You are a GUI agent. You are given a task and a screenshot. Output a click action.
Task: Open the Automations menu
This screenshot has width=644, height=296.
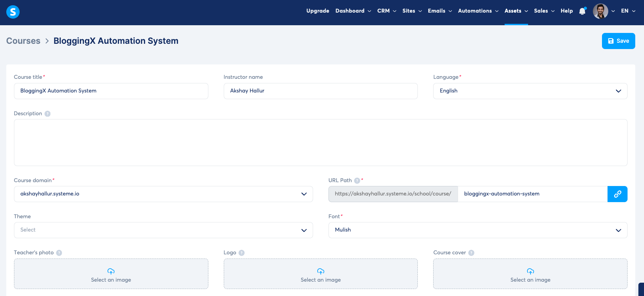478,11
